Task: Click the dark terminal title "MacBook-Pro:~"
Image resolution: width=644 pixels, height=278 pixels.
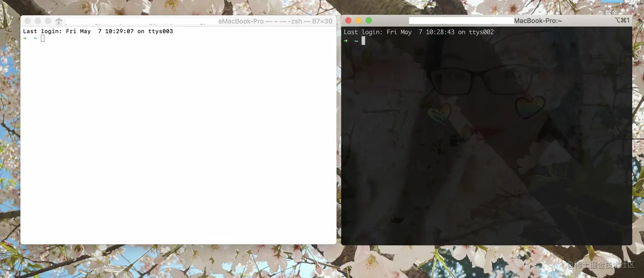Action: 538,20
